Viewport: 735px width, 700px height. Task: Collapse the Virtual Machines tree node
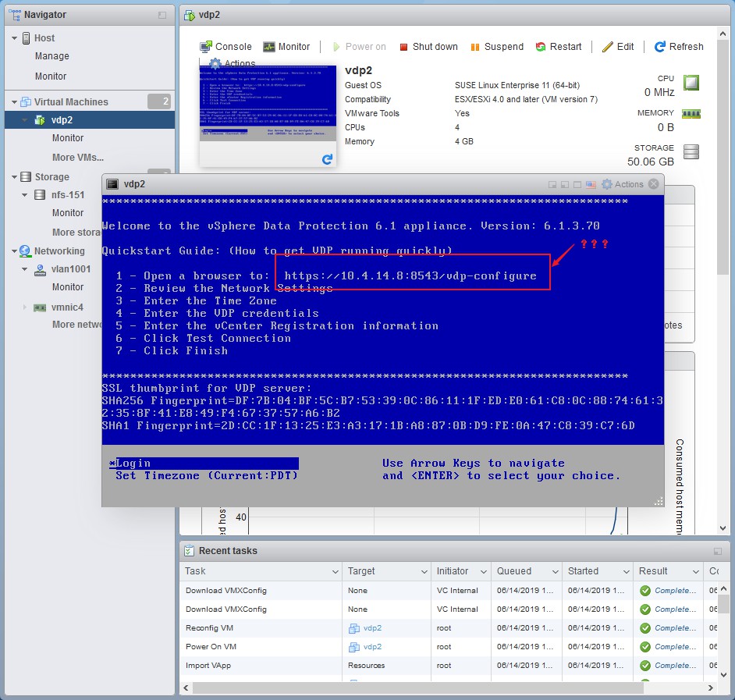tap(15, 101)
